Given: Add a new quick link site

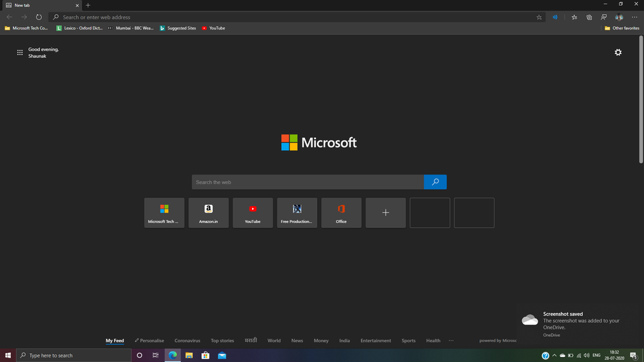Looking at the screenshot, I should pyautogui.click(x=385, y=213).
